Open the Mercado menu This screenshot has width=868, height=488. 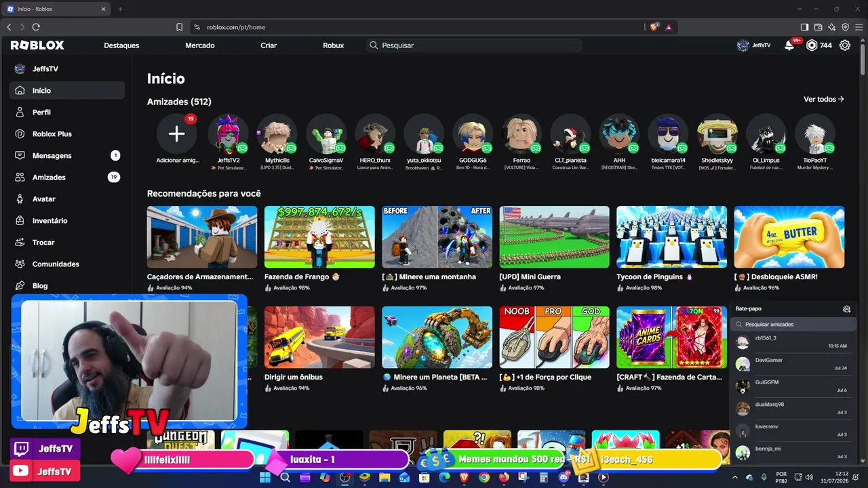pyautogui.click(x=200, y=45)
